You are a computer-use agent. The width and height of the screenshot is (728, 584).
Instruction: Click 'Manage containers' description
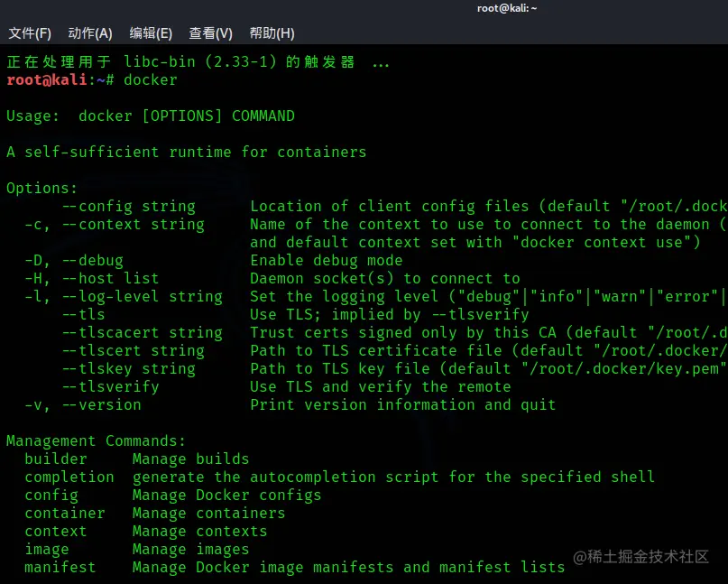pos(209,513)
